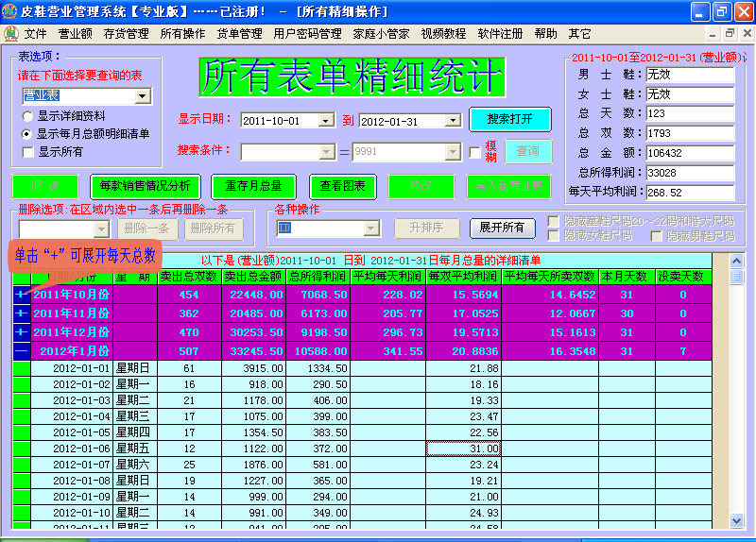Open the 搜索条件 field dropdown
Image resolution: width=756 pixels, height=542 pixels.
[x=326, y=152]
